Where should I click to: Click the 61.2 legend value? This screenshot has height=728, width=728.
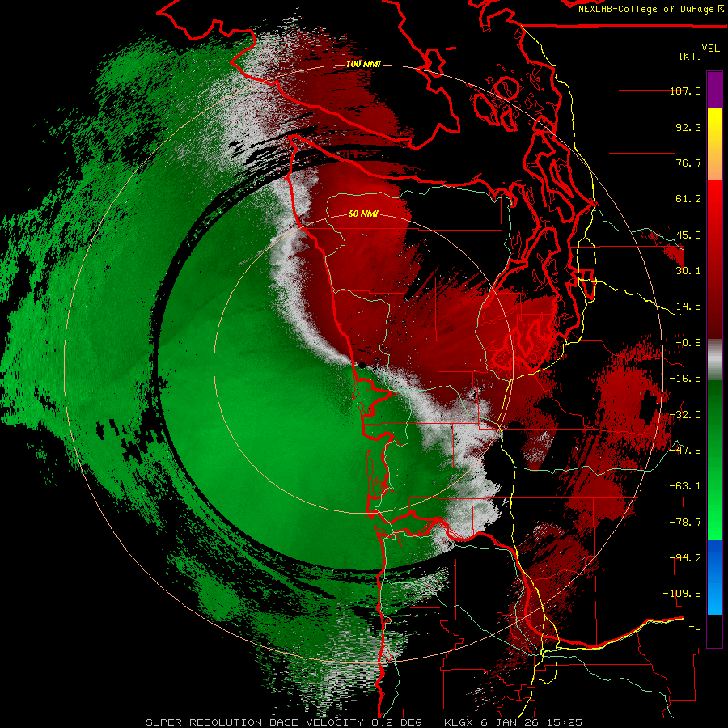(688, 199)
